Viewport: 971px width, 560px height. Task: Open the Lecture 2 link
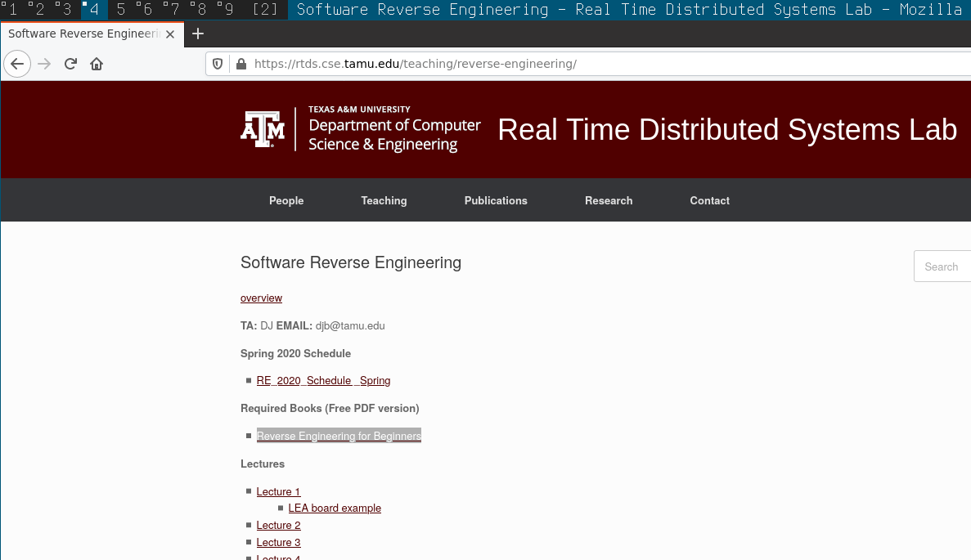click(x=278, y=526)
